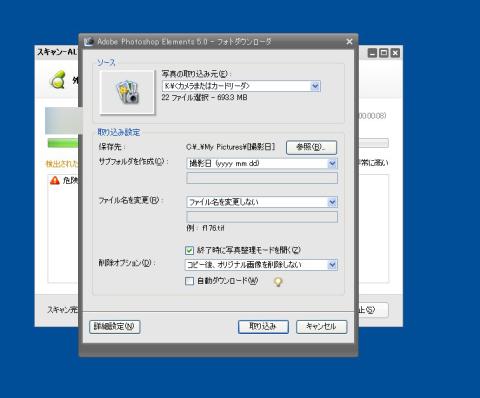The width and height of the screenshot is (480, 398).
Task: Click the subfolder name input field
Action: click(x=262, y=178)
